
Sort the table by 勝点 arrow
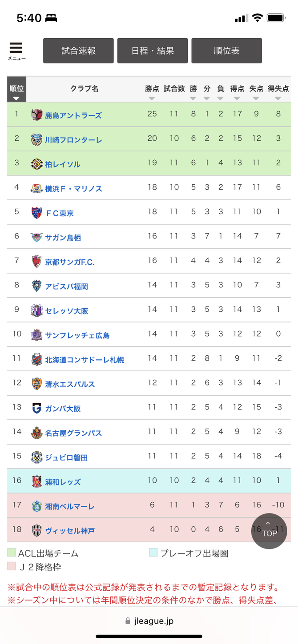[x=152, y=98]
